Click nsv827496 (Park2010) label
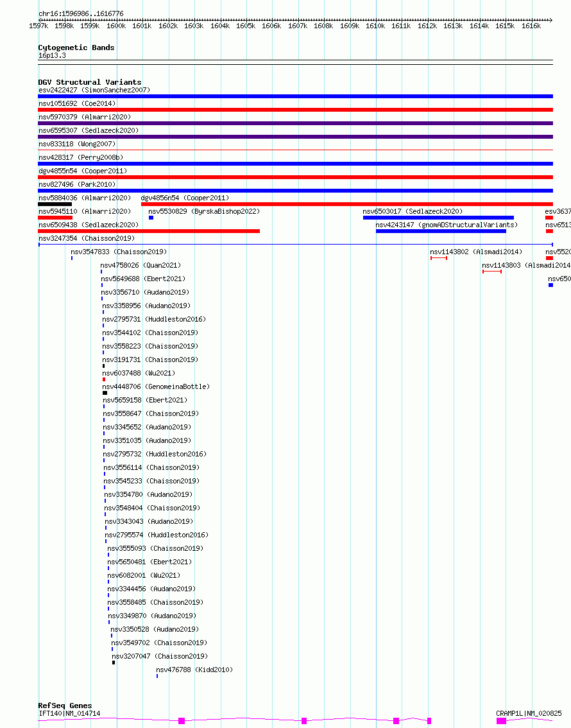Viewport: 571px width, 728px height. (77, 184)
